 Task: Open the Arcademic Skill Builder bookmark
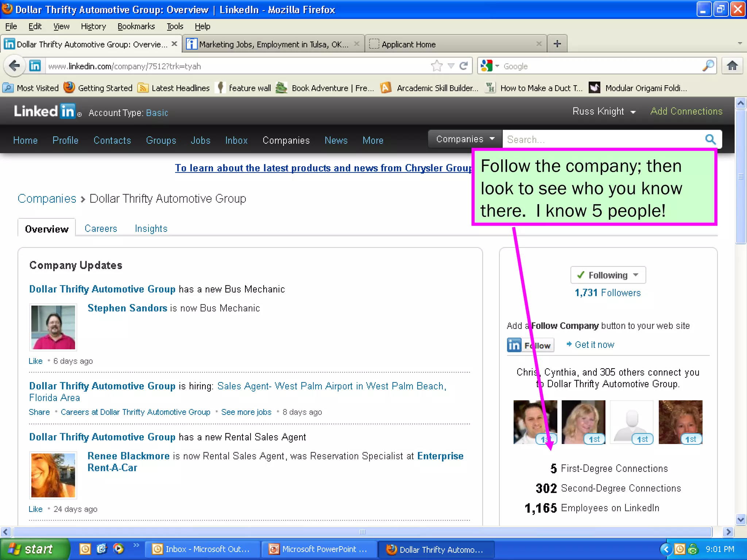(429, 88)
